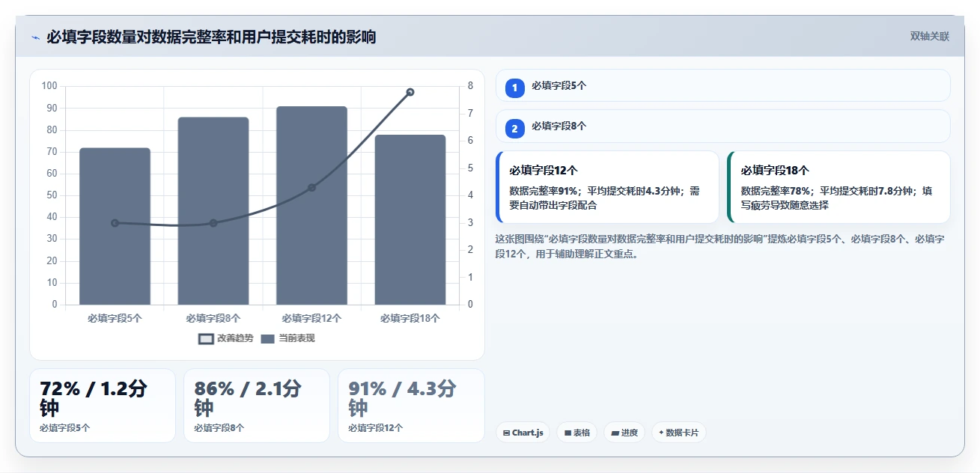Click the x-axis label 必填字段18个

(x=410, y=318)
